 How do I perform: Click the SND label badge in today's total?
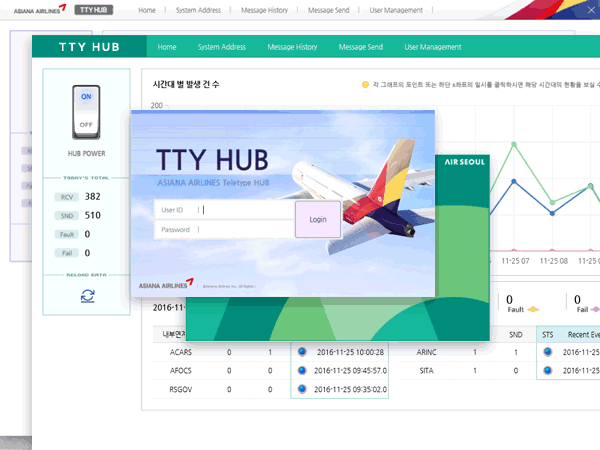(x=67, y=216)
